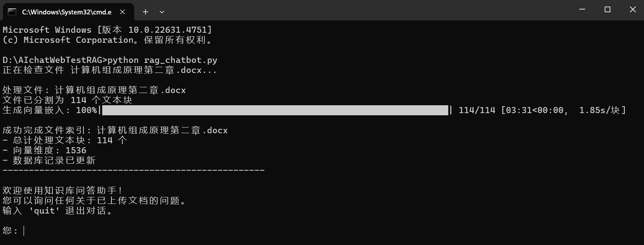644x245 pixels.
Task: Click the 您: input prompt line
Action: (13, 231)
